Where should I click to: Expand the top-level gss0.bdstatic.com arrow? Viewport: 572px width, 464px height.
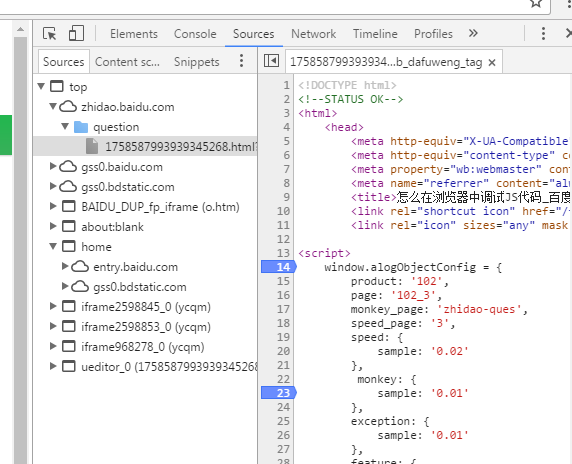[x=53, y=186]
